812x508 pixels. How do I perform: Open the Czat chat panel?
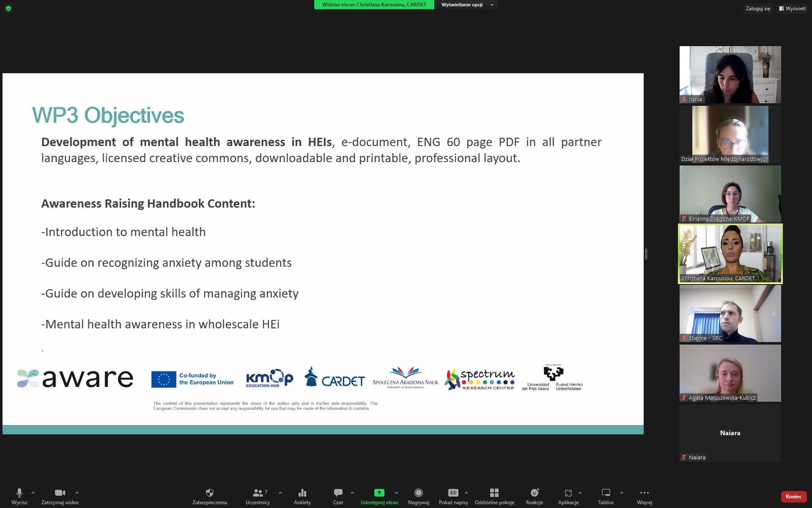tap(338, 496)
